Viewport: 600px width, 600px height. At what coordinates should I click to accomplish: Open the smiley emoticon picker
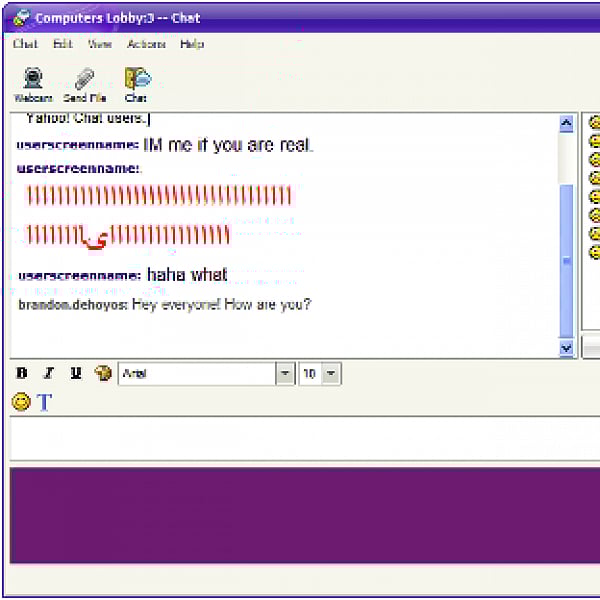[20, 402]
